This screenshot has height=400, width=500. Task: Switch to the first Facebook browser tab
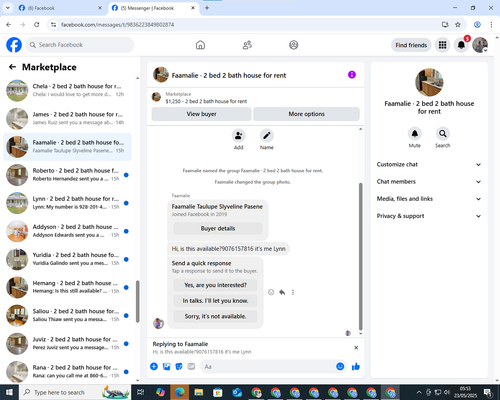(x=60, y=8)
